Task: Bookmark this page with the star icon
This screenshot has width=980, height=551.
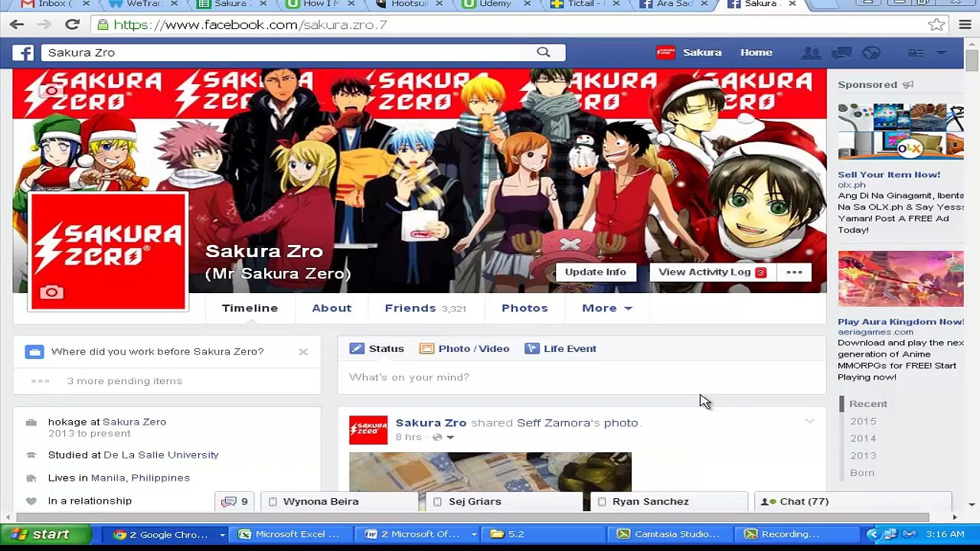Action: pos(936,24)
